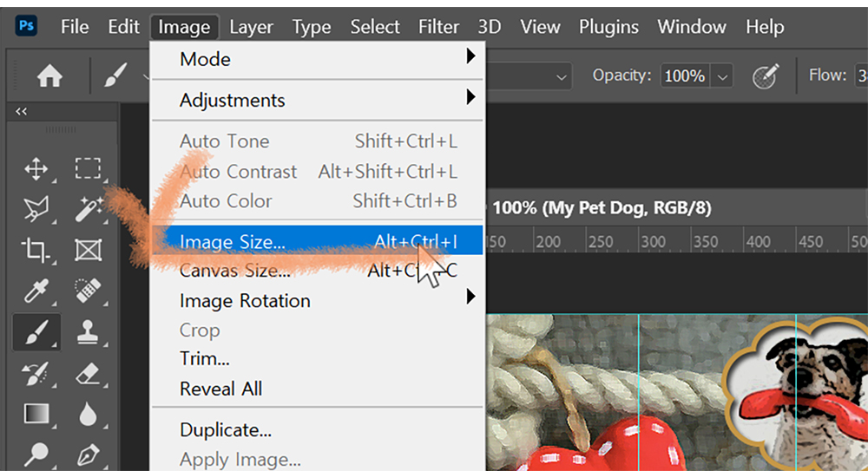
Task: Open the Help menu
Action: pos(765,27)
